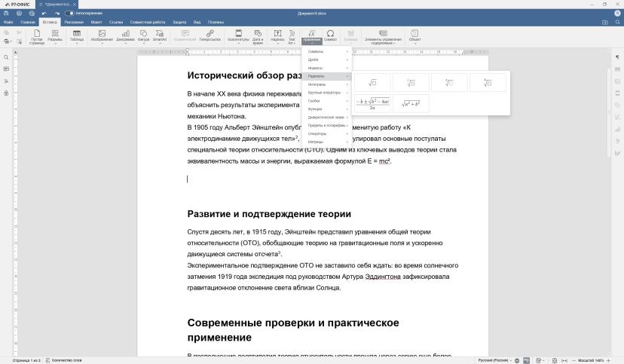Open the Фигура shapes tool
The width and height of the screenshot is (624, 364).
coord(143,37)
